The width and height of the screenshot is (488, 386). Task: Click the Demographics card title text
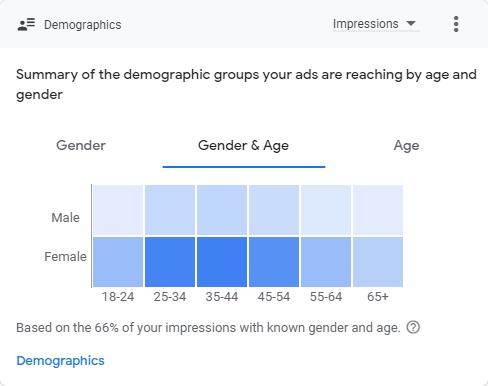click(x=83, y=25)
